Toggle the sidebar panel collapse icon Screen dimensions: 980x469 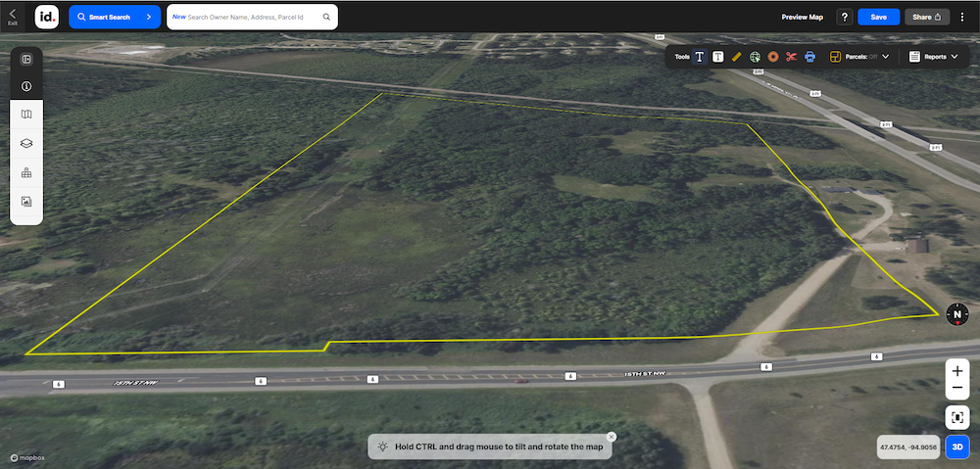point(26,59)
